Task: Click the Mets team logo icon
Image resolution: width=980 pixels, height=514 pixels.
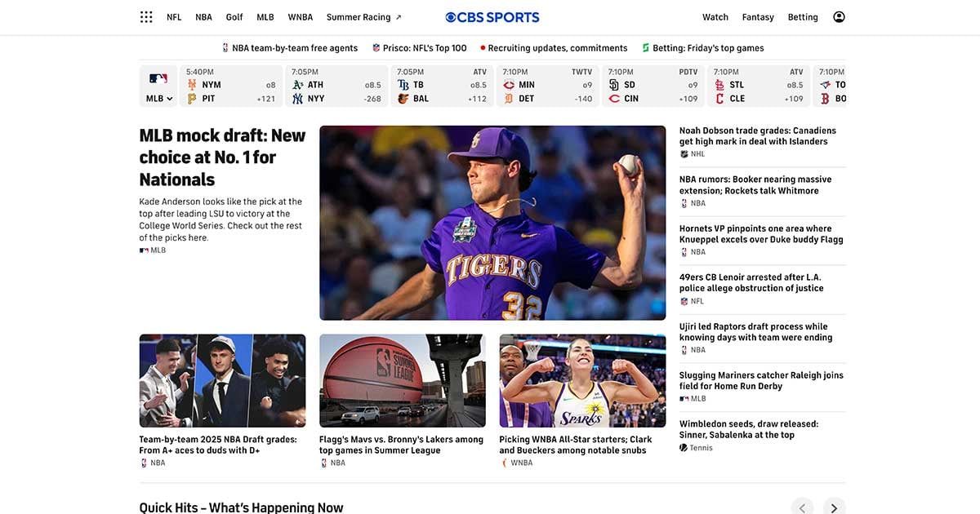Action: point(192,85)
